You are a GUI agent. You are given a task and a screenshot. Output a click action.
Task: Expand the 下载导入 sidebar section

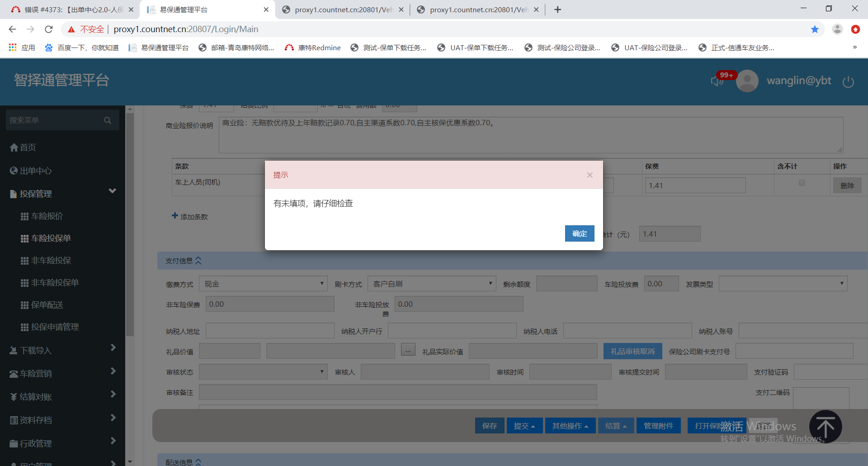[x=113, y=347]
